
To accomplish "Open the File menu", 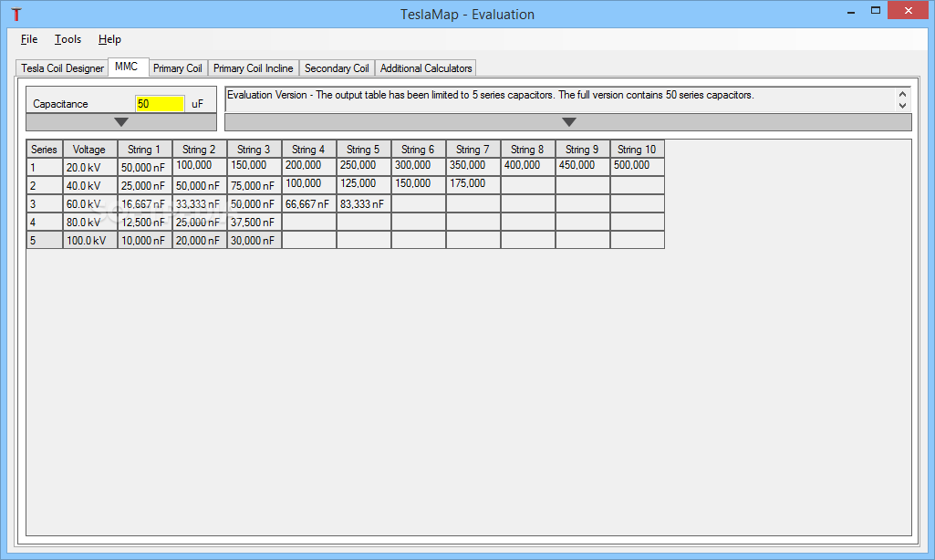I will pos(28,39).
